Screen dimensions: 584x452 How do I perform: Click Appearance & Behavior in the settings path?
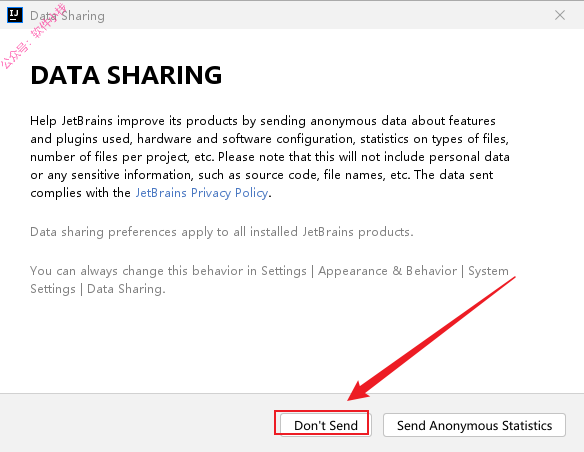coord(387,271)
